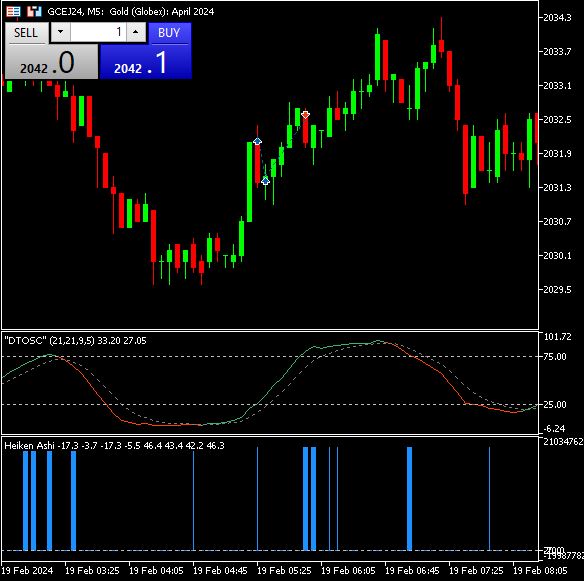Click the 2033.7 price axis label

557,51
